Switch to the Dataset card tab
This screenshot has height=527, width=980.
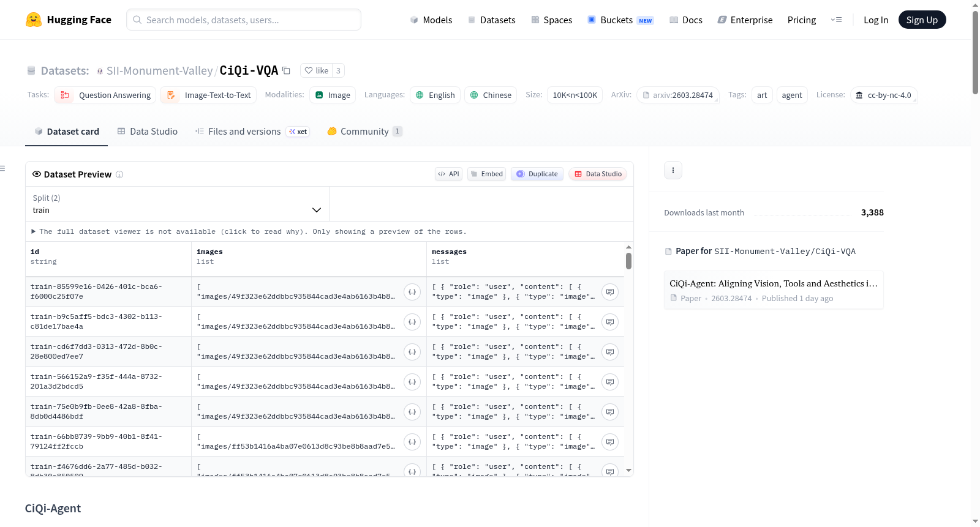[67, 132]
